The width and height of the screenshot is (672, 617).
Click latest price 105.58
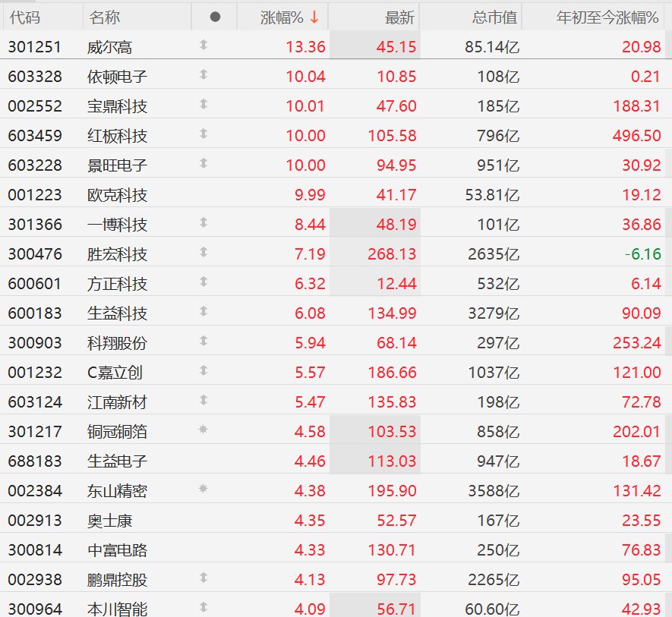pyautogui.click(x=392, y=135)
